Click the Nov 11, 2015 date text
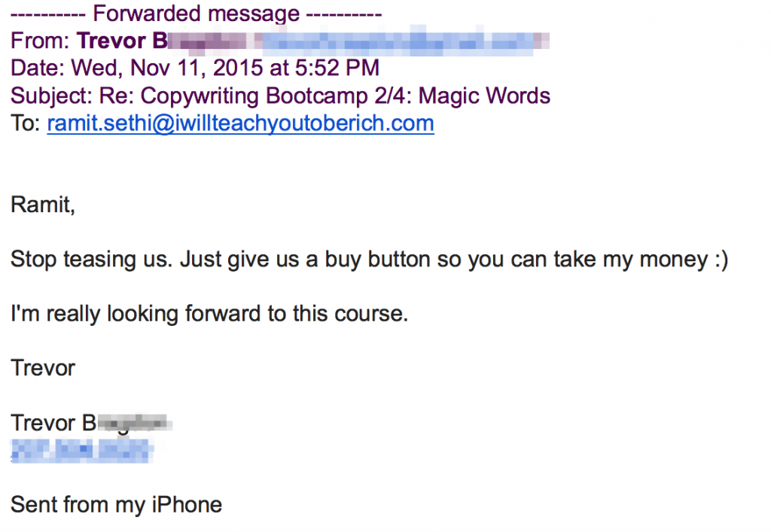The height and width of the screenshot is (532, 771). click(x=197, y=68)
